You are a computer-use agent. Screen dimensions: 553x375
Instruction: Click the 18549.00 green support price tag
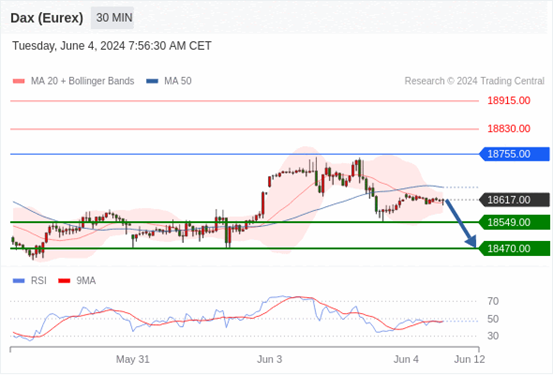click(515, 223)
